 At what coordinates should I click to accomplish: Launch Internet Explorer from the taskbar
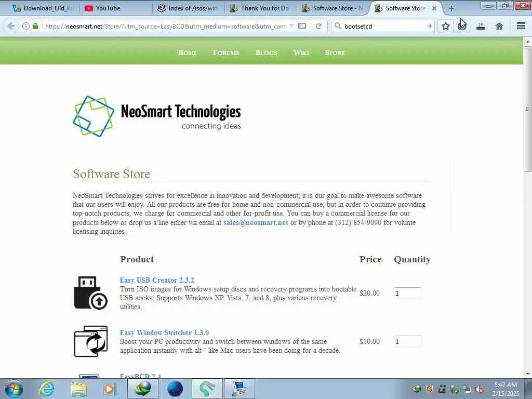tap(46, 389)
